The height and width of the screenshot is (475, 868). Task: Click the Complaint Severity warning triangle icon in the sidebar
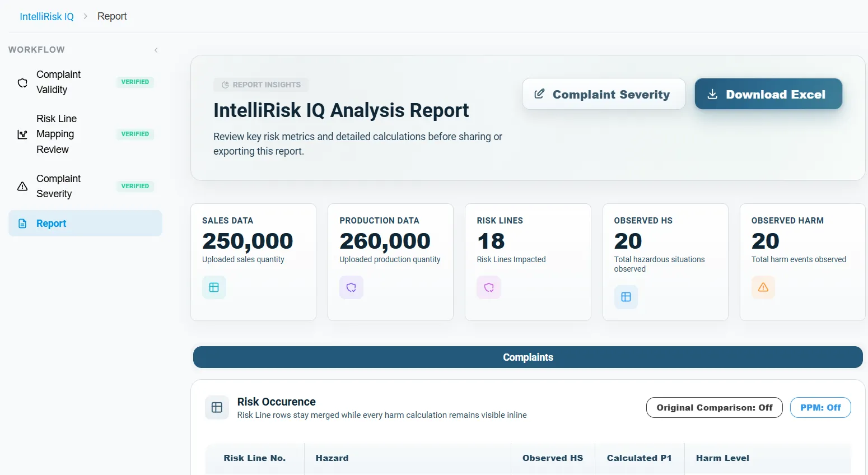pos(22,187)
